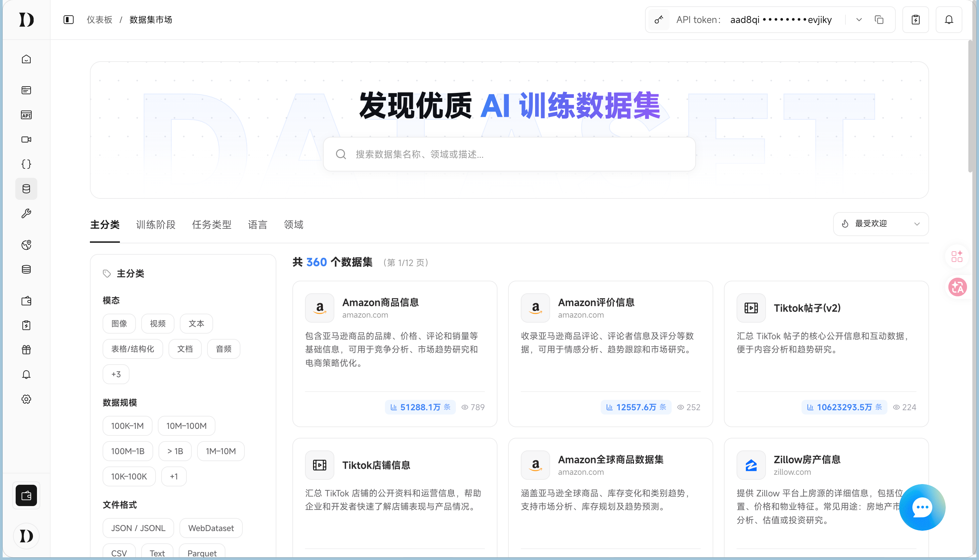Open the 最受欢迎 sort dropdown
The image size is (979, 560).
881,224
